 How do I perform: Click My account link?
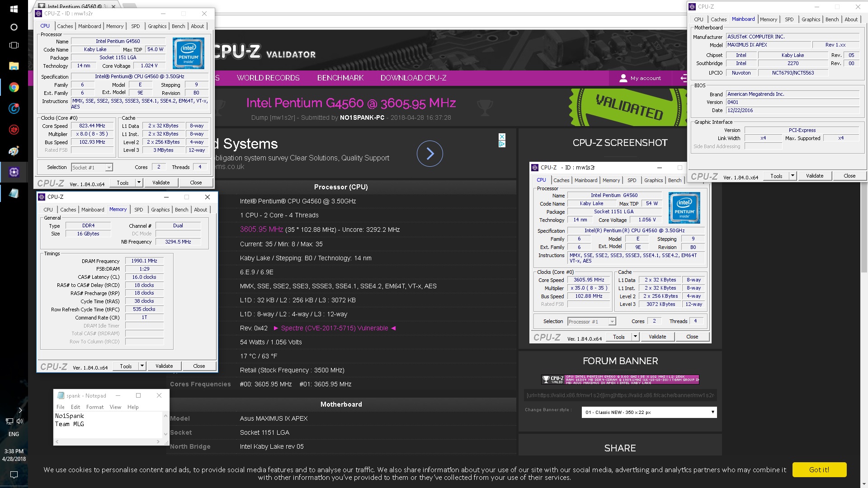pyautogui.click(x=646, y=78)
